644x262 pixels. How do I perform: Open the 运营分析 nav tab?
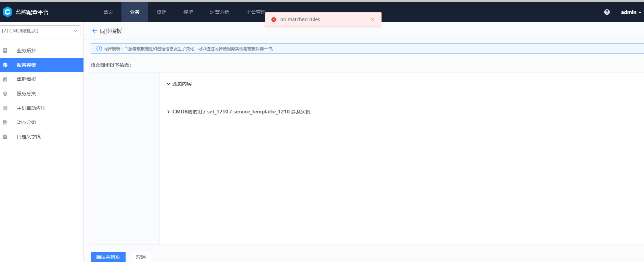[x=220, y=12]
